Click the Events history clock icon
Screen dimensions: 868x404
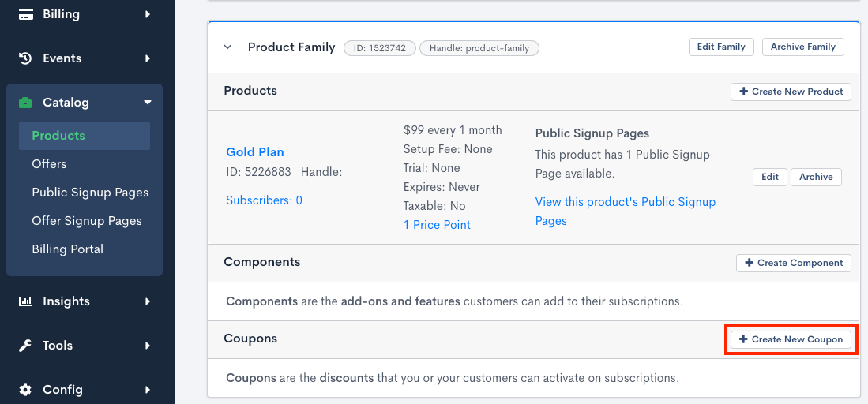pyautogui.click(x=25, y=58)
